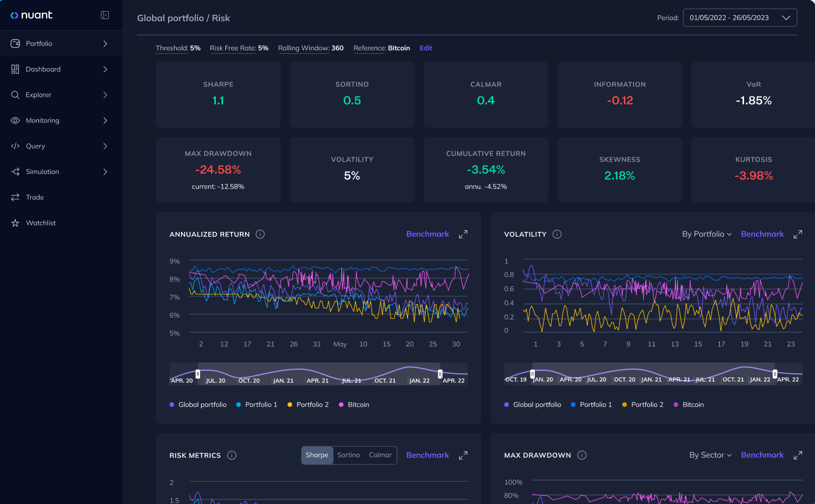Viewport: 815px width, 504px height.
Task: Switch to the Sortino tab in Risk Metrics
Action: coord(348,455)
